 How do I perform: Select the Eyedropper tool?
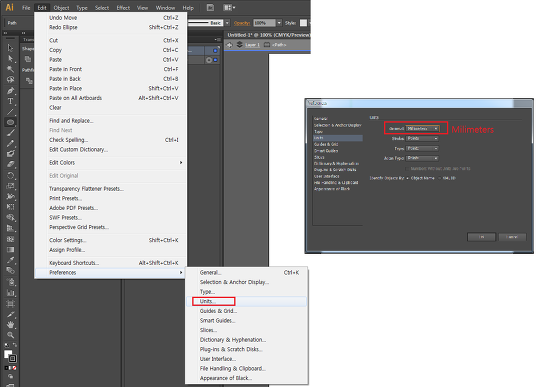point(10,260)
